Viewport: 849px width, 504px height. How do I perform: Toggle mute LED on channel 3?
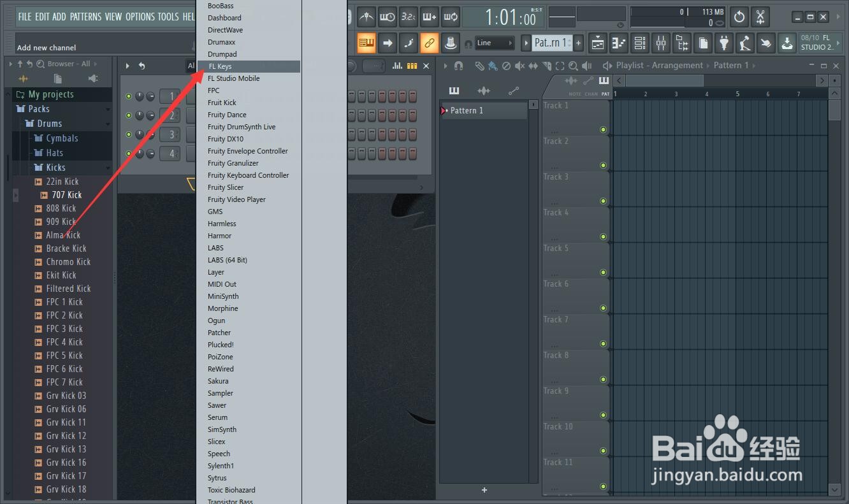click(129, 134)
